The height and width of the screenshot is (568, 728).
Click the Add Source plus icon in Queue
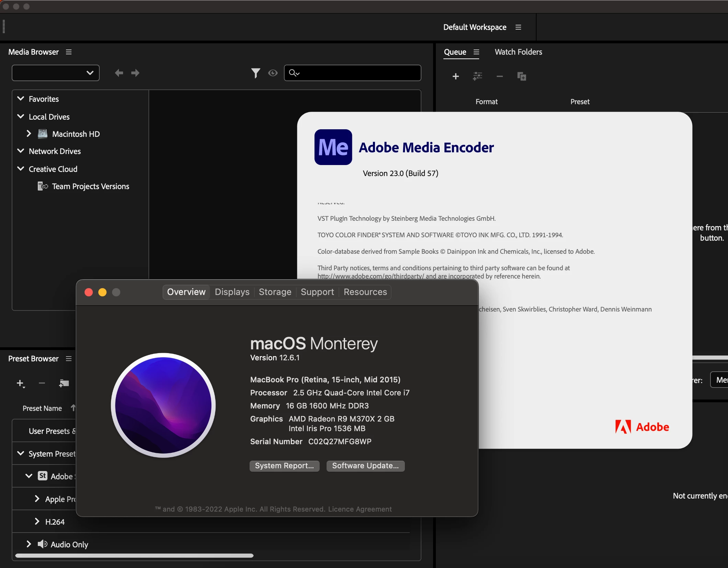(x=456, y=76)
